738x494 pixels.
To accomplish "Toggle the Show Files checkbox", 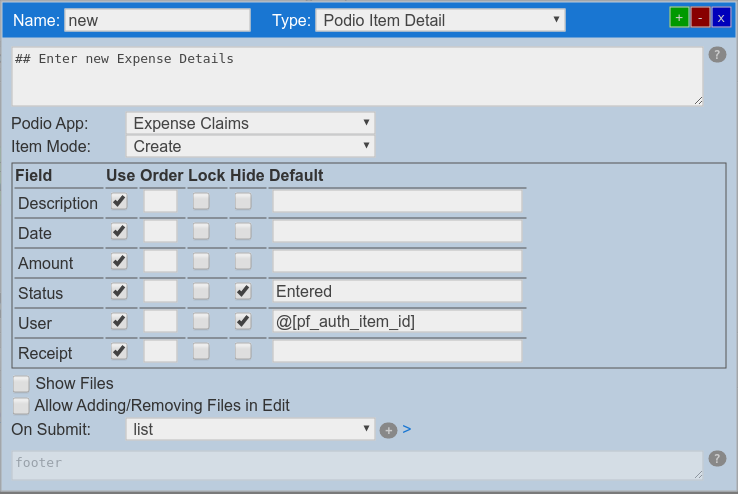I will (x=21, y=384).
